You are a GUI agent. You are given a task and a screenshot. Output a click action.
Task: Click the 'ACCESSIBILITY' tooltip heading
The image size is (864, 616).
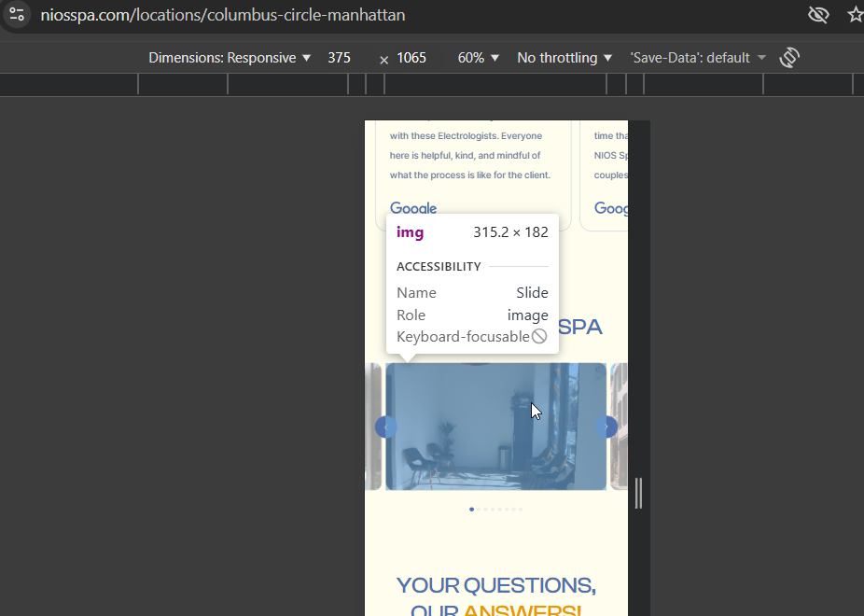(x=439, y=267)
